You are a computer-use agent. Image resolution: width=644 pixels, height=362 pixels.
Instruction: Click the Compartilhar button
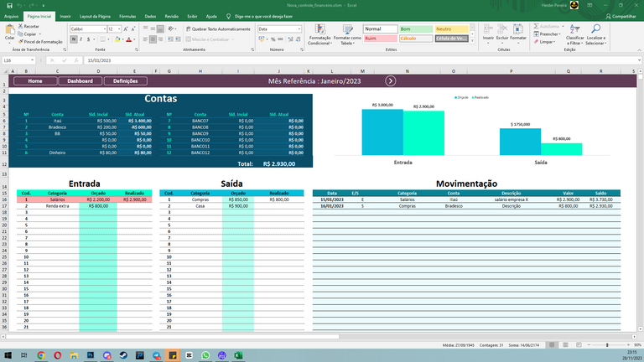pos(621,17)
